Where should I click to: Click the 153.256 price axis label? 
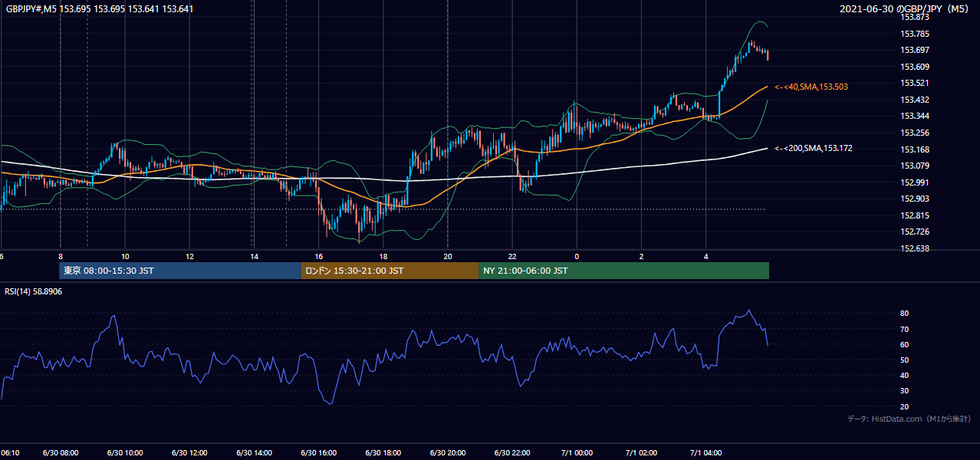pyautogui.click(x=915, y=133)
